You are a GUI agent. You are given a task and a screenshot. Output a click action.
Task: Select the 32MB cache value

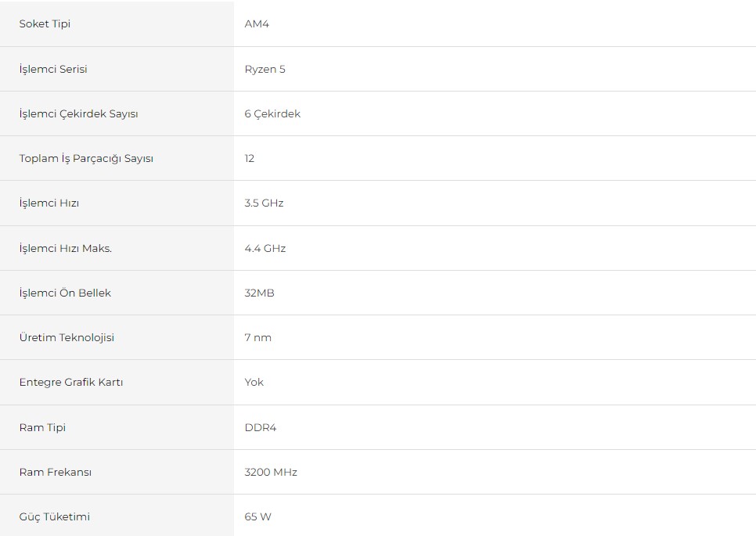click(x=259, y=293)
